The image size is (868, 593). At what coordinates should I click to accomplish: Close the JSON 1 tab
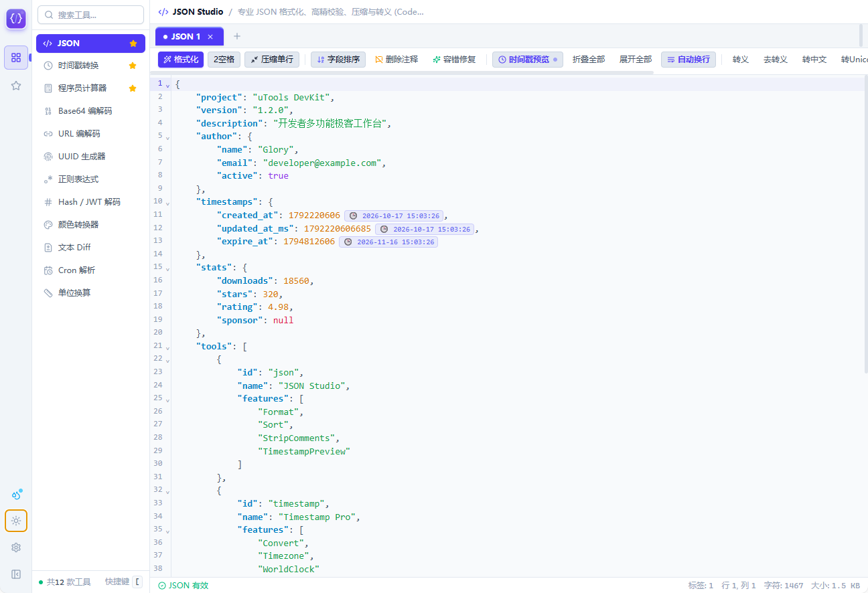tap(210, 37)
